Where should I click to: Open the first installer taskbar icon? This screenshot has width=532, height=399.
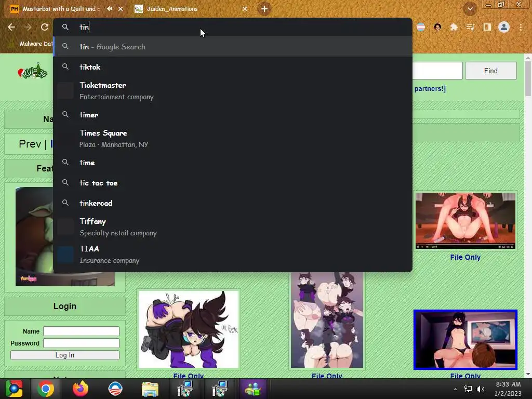click(185, 389)
